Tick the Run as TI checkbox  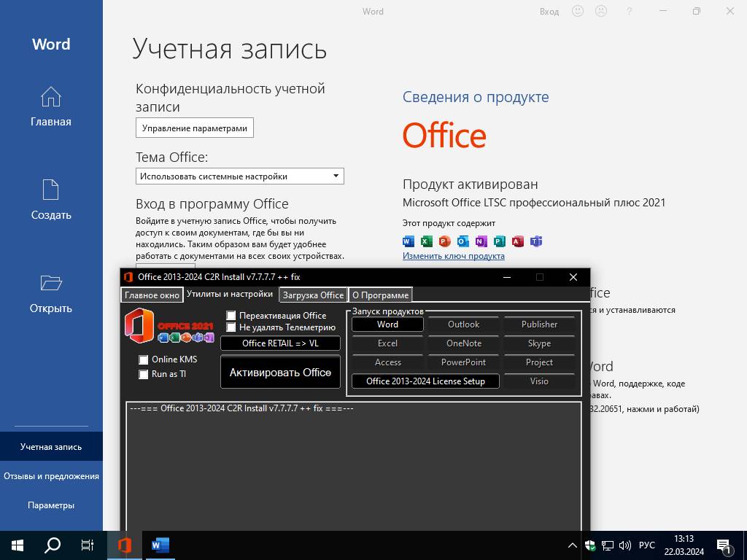tap(143, 374)
